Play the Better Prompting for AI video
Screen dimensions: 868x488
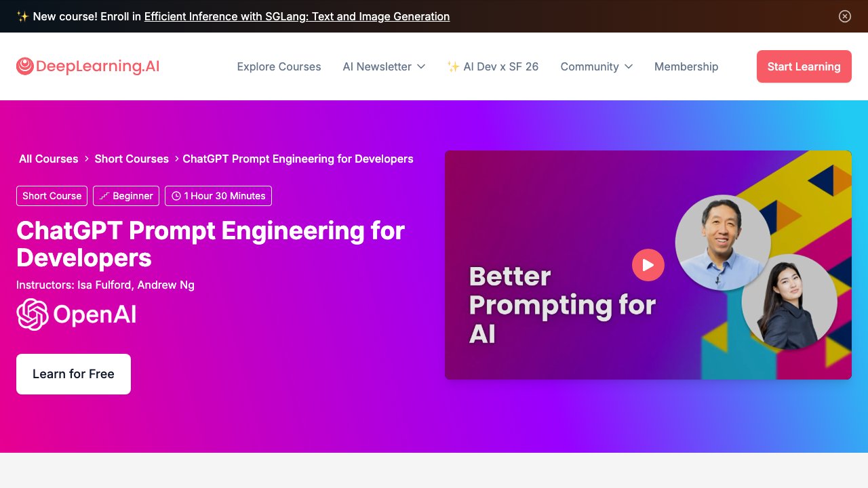tap(648, 265)
